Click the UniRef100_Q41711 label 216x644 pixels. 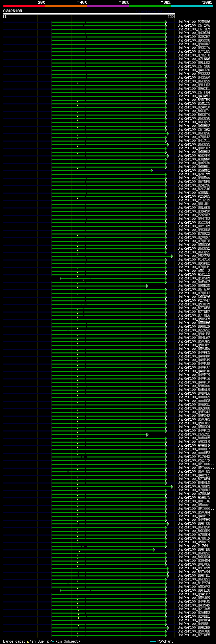coord(194,141)
